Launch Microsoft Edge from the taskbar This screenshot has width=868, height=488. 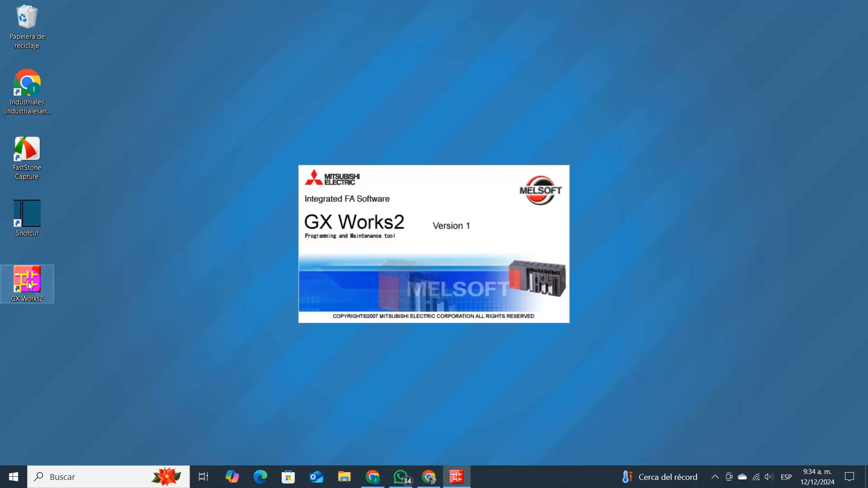pyautogui.click(x=260, y=477)
